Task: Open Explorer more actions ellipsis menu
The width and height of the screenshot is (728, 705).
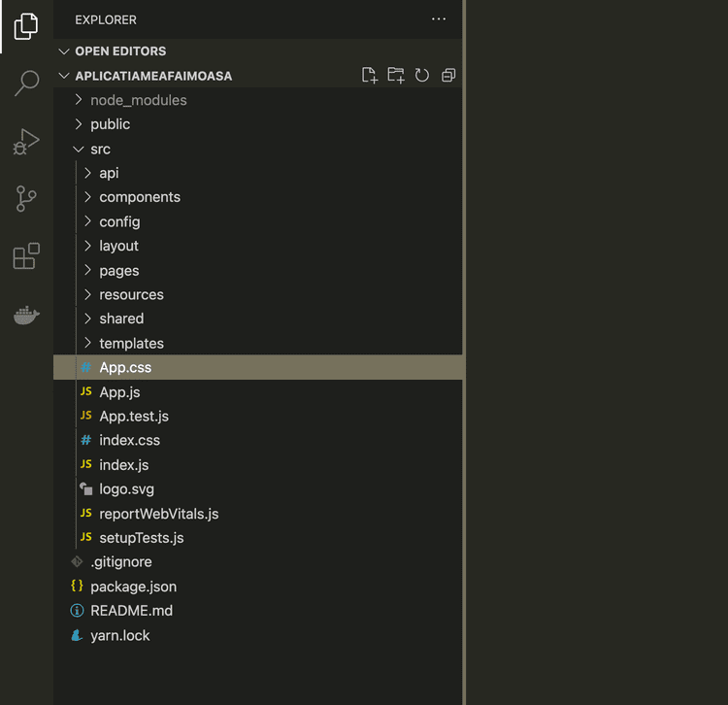Action: (x=439, y=19)
